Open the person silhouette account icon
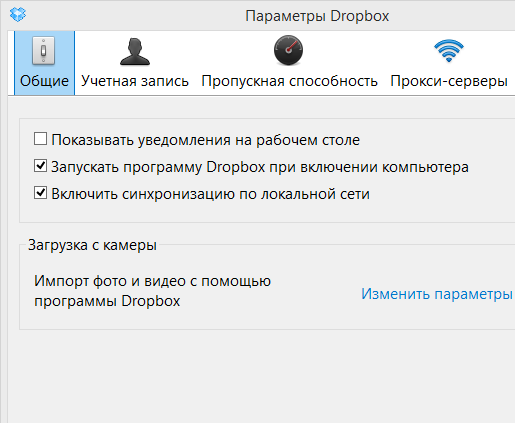Image resolution: width=515 pixels, height=423 pixels. coord(135,51)
